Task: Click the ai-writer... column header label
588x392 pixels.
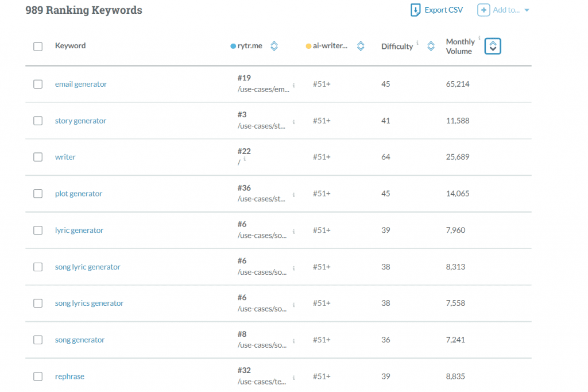Action: (330, 46)
